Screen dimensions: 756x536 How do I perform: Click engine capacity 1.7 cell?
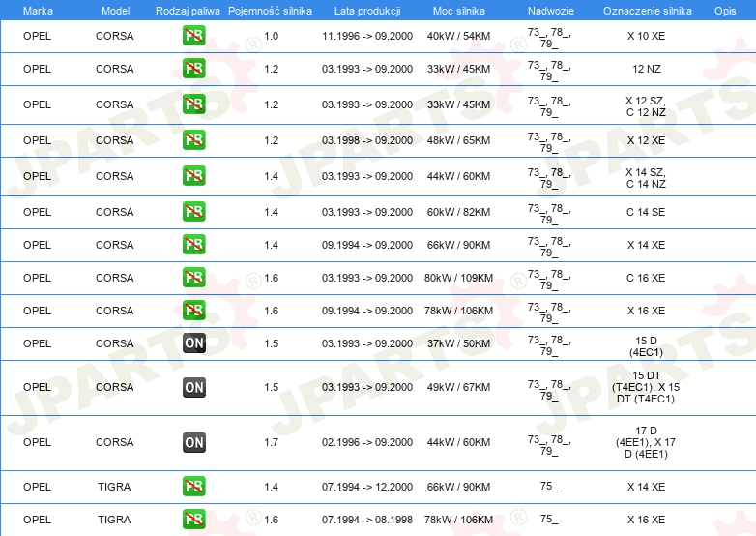click(272, 442)
